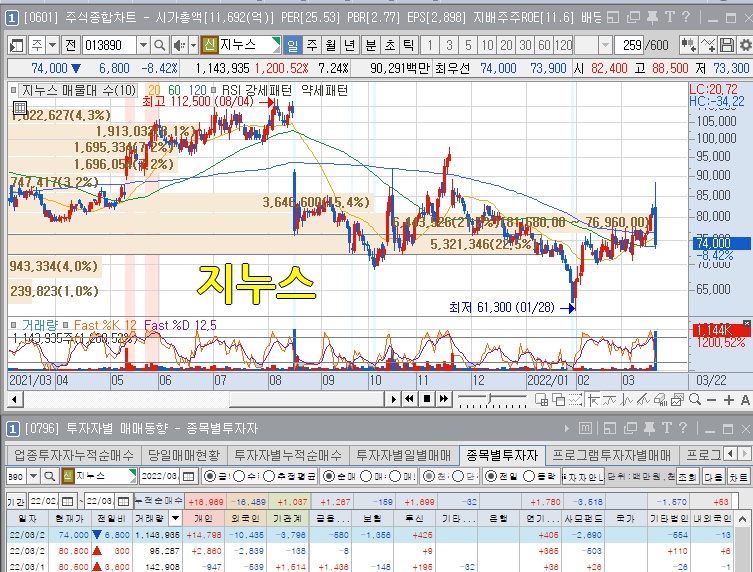Click the 259 candle count input field

629,46
